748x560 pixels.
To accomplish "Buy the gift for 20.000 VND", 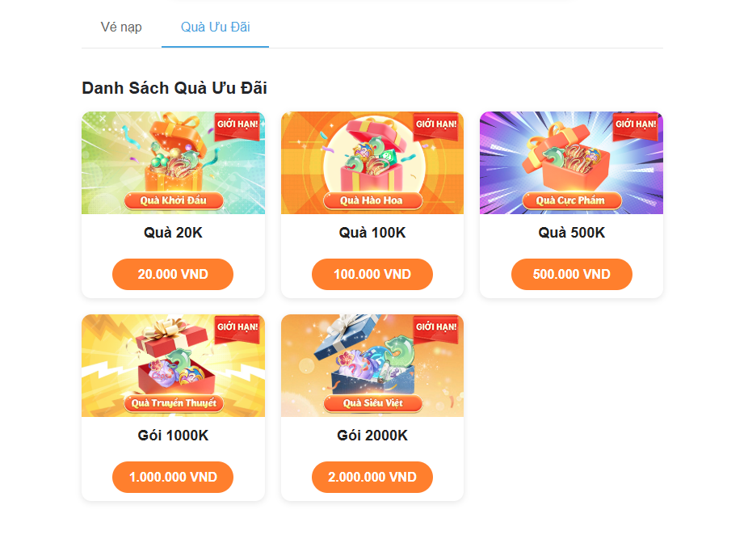I will pos(173,274).
